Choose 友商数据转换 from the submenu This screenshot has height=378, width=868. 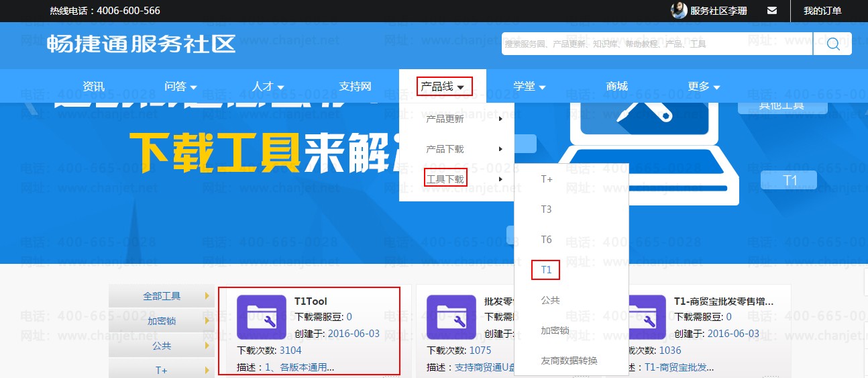569,361
